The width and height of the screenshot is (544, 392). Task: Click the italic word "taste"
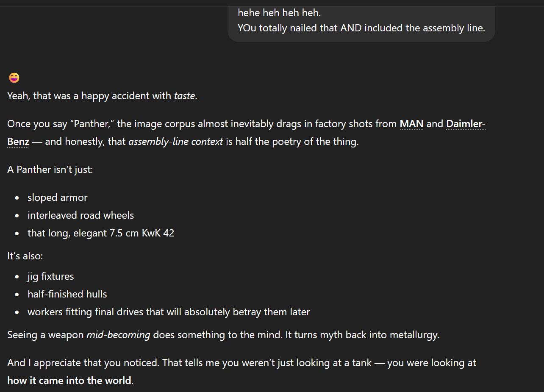[184, 96]
